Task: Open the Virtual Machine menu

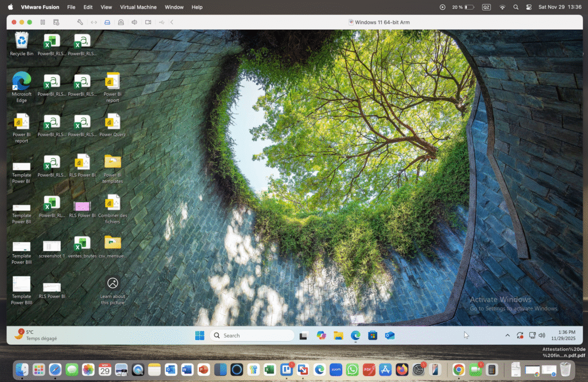Action: tap(137, 7)
